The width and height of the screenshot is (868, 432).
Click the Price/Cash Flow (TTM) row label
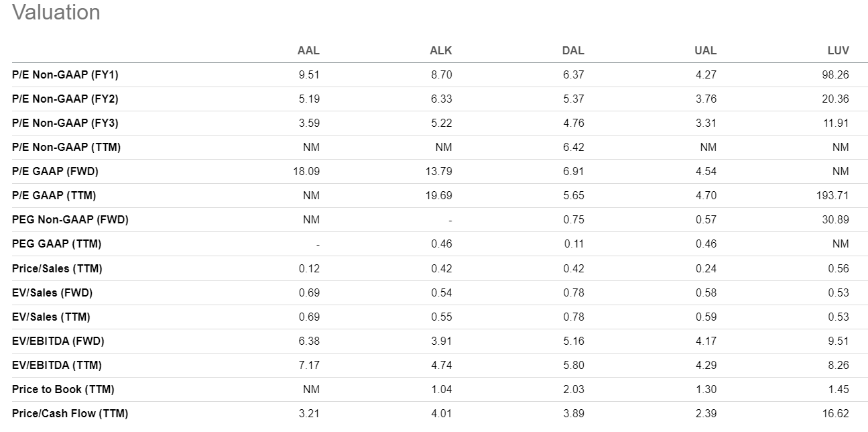[70, 413]
